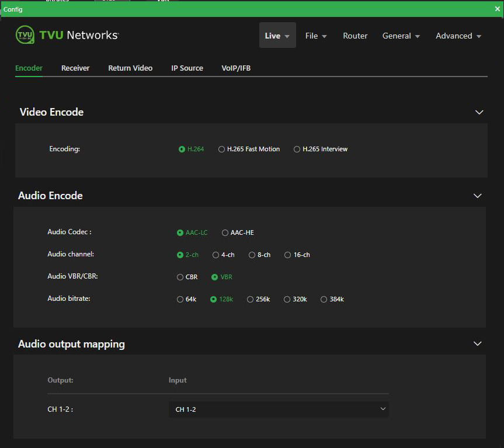Open the VoIP/IFB tab
This screenshot has height=448, width=504.
[x=236, y=68]
